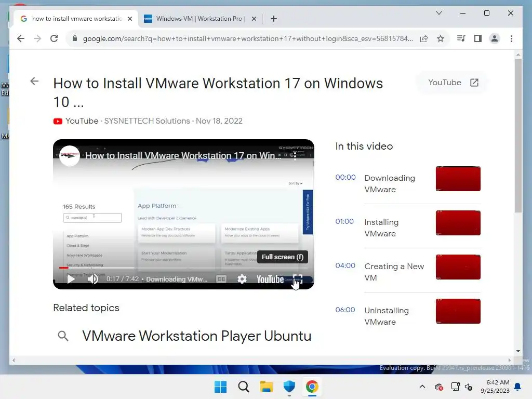Image resolution: width=532 pixels, height=399 pixels.
Task: Jump to 00:00 Downloading VMware chapter
Action: pyautogui.click(x=345, y=177)
